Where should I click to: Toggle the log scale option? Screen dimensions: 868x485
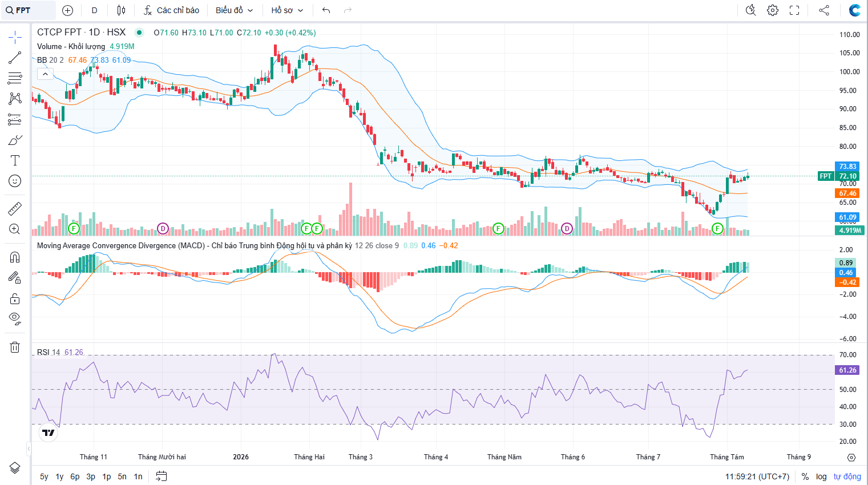tap(821, 476)
